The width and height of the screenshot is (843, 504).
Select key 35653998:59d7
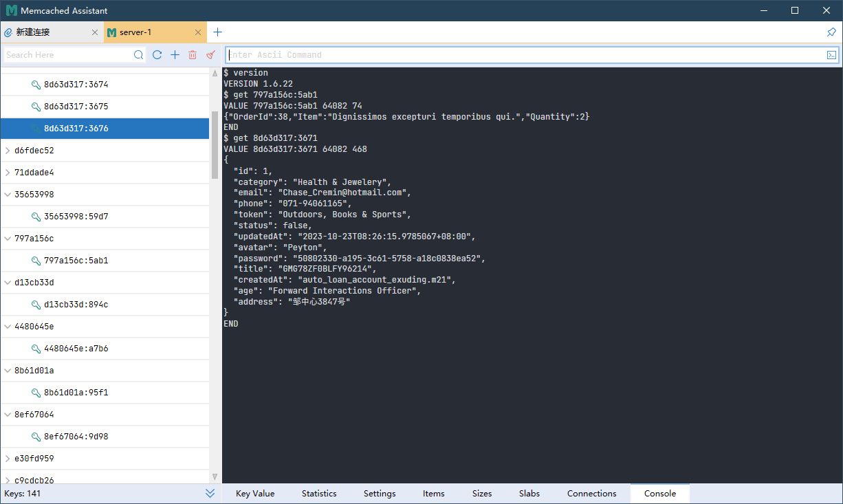pos(105,217)
